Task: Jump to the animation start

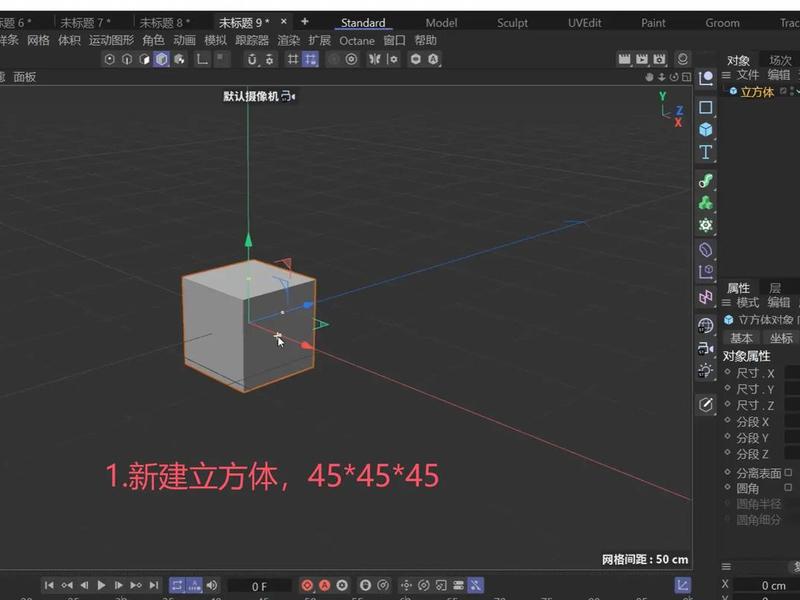Action: point(49,585)
